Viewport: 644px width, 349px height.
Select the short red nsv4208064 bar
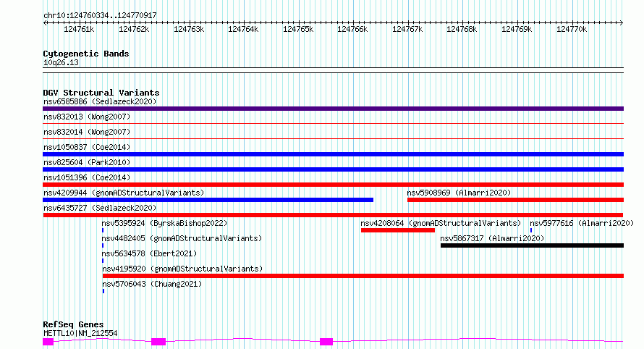(x=397, y=230)
